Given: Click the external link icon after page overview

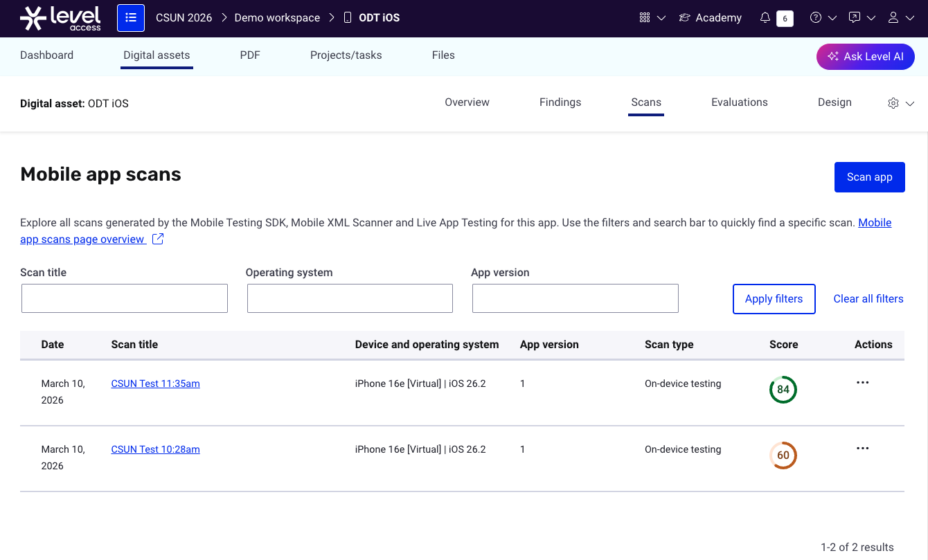Looking at the screenshot, I should [158, 240].
